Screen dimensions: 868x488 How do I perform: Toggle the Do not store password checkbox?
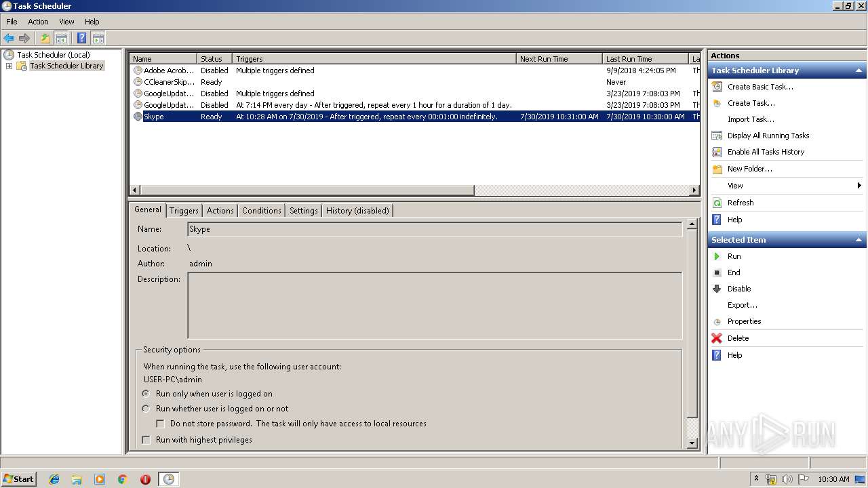click(x=161, y=424)
